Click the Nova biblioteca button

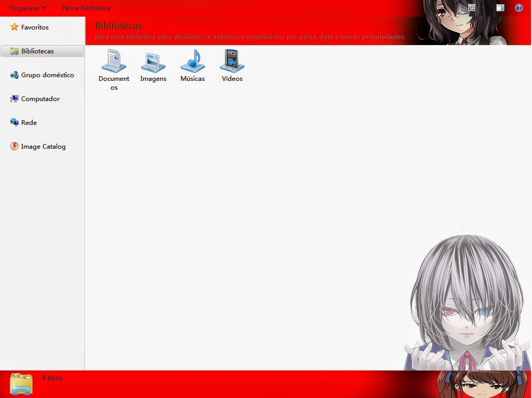pyautogui.click(x=86, y=8)
